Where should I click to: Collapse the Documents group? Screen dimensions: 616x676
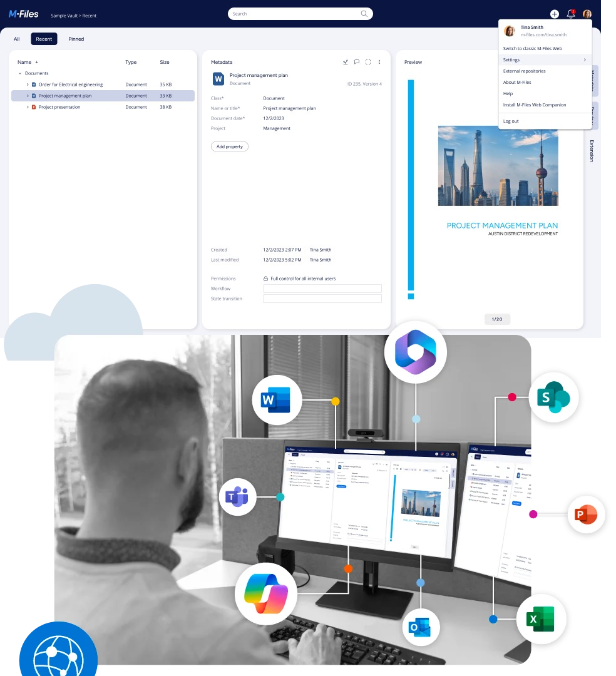click(20, 73)
